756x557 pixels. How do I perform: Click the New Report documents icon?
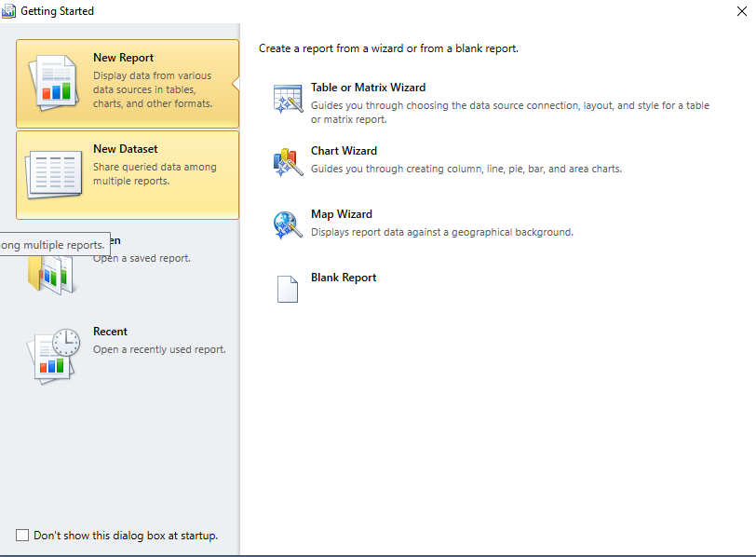(x=54, y=83)
